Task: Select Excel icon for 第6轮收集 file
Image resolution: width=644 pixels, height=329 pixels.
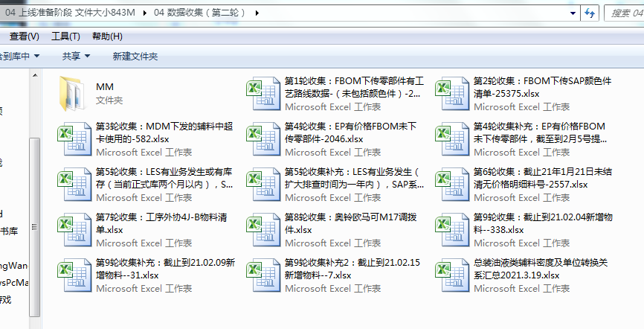Action: click(x=451, y=184)
